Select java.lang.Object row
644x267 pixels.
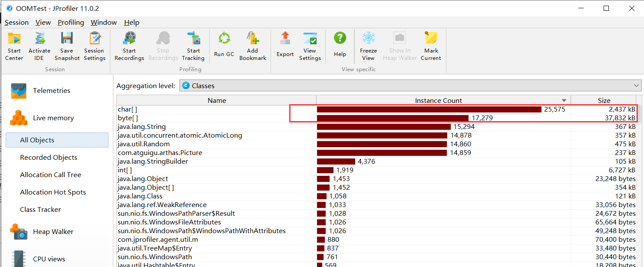(376, 179)
